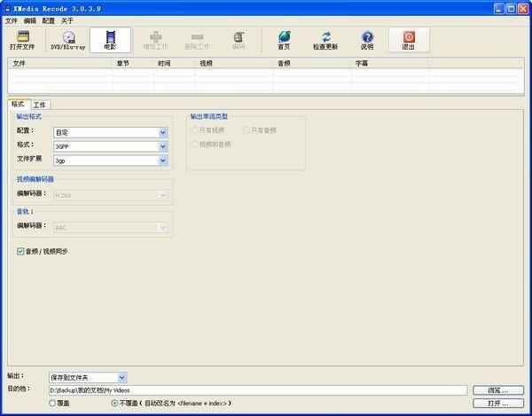Image resolution: width=532 pixels, height=416 pixels.
Task: Maximize the XMedia Recode window
Action: pos(511,9)
